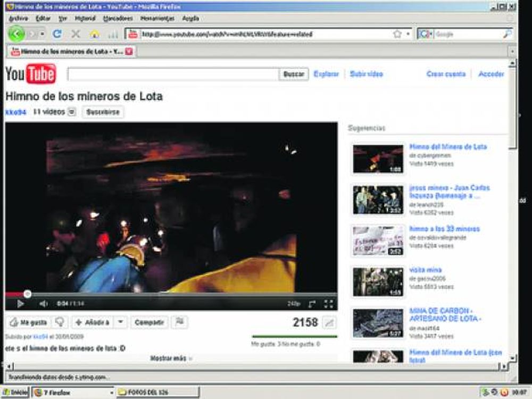Click the video progress bar scrubber

pyautogui.click(x=27, y=294)
